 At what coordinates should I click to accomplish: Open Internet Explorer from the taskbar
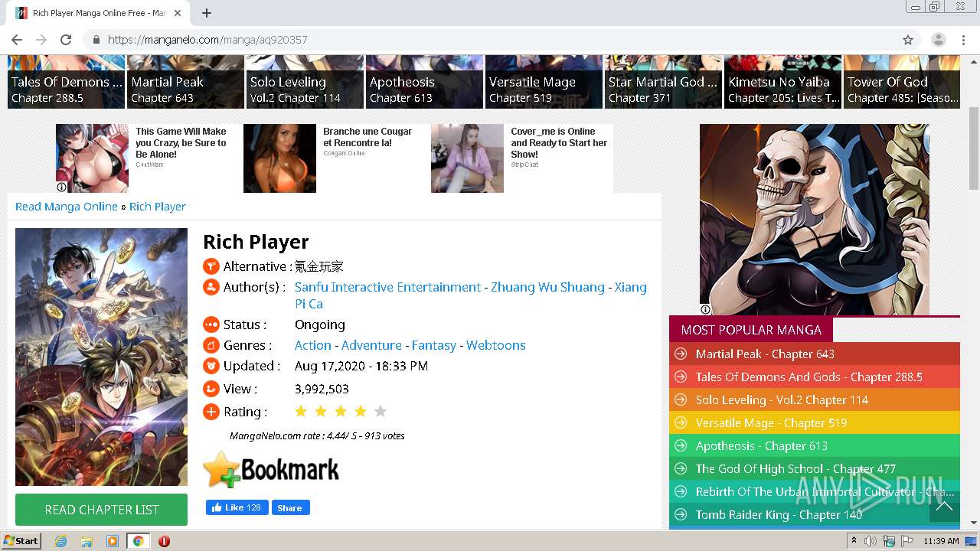pos(60,541)
